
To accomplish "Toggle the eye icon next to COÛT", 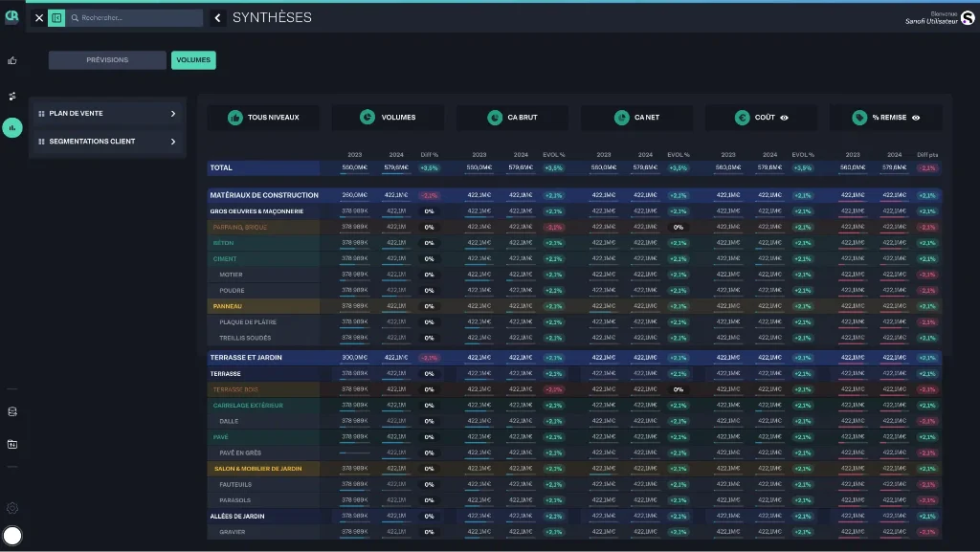I will [x=785, y=118].
